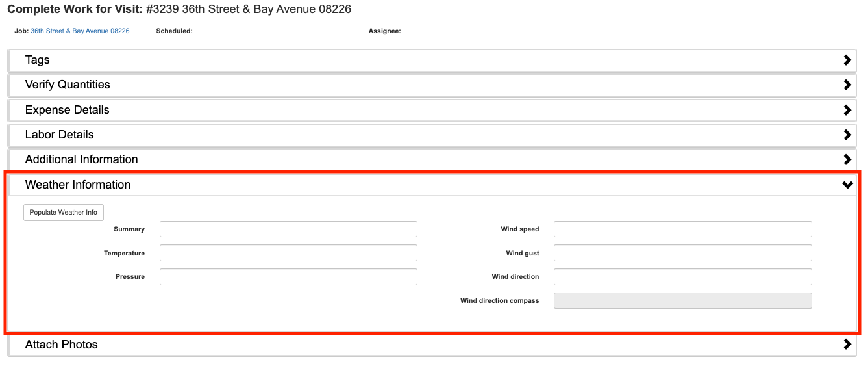Image resolution: width=868 pixels, height=366 pixels.
Task: Click the Labor Details section title
Action: pos(60,135)
